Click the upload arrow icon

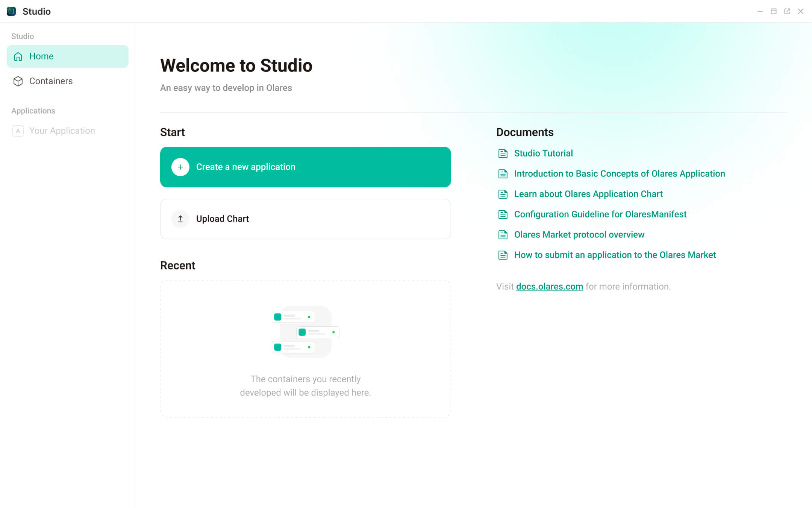pos(180,219)
